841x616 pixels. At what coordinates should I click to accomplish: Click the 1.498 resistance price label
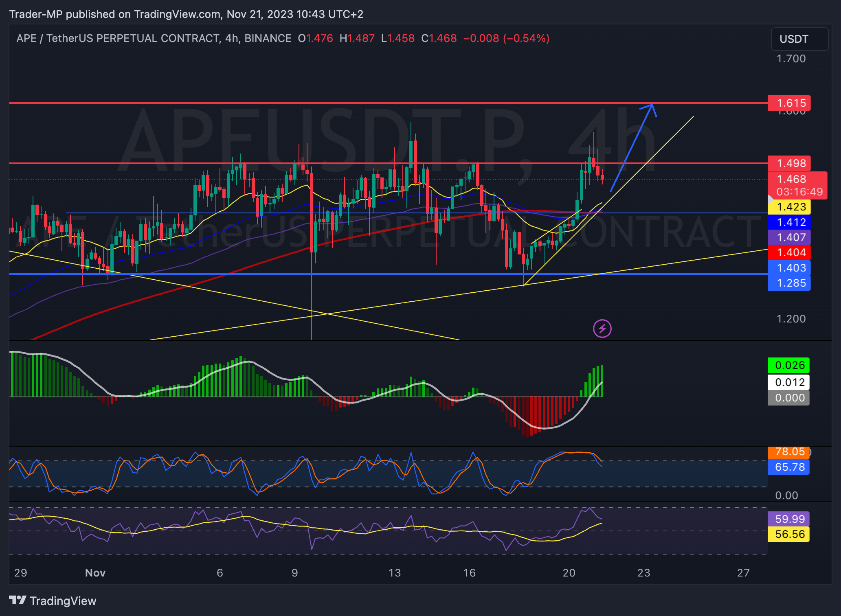pyautogui.click(x=789, y=163)
